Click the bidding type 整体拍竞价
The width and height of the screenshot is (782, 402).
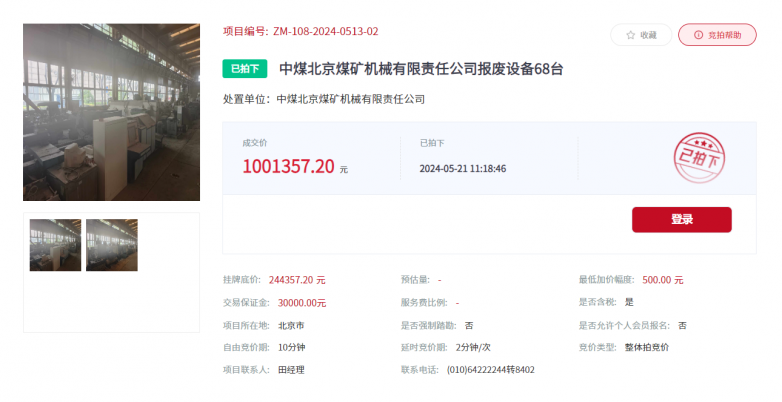pyautogui.click(x=647, y=348)
